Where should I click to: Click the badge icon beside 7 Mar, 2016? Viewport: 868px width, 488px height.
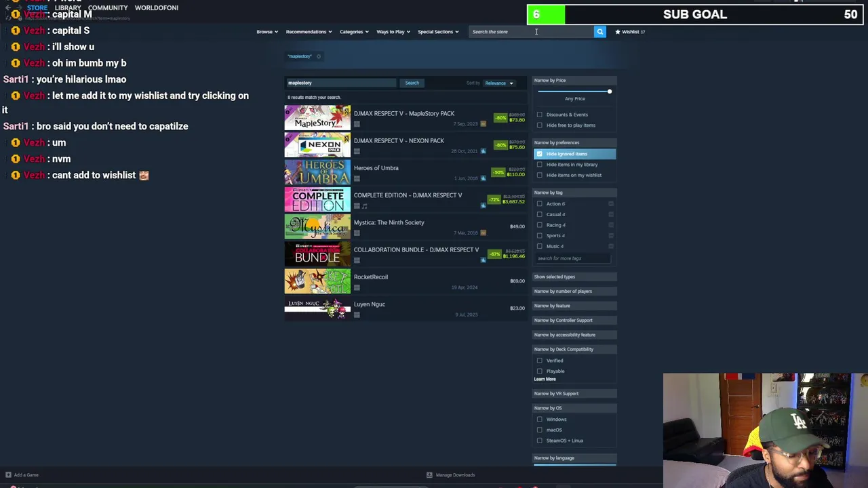coord(483,232)
